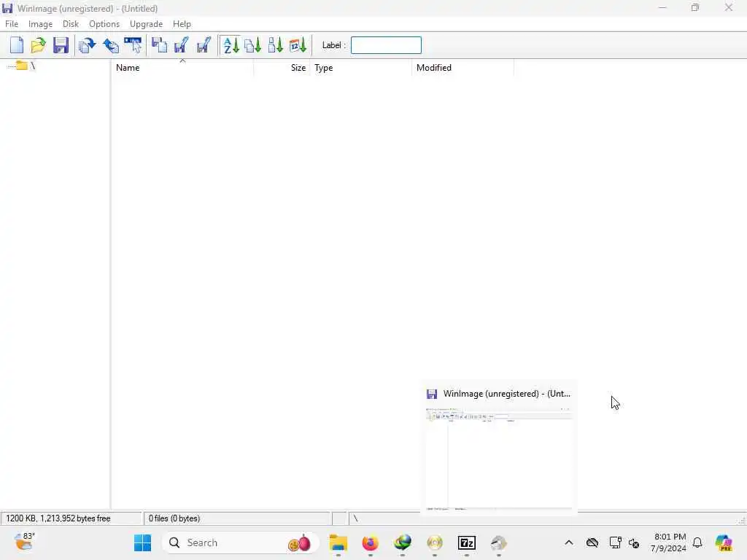747x560 pixels.
Task: Sort by the Name column header
Action: 182,68
